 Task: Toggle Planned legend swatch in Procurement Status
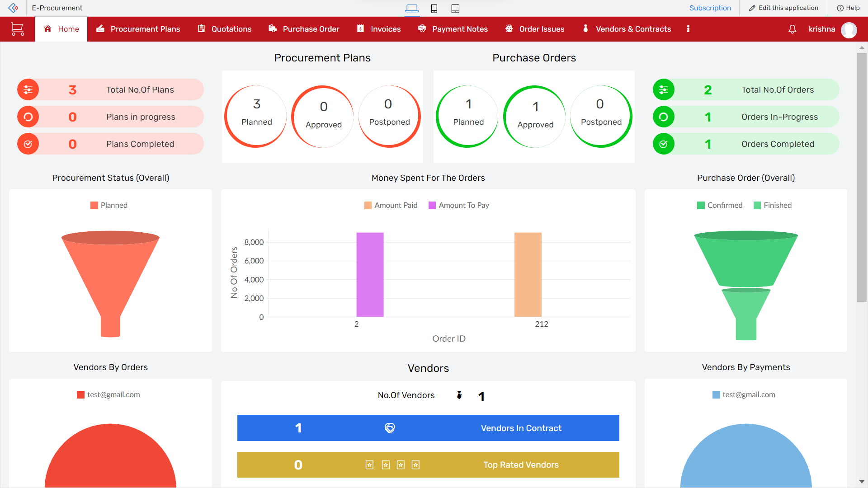94,206
